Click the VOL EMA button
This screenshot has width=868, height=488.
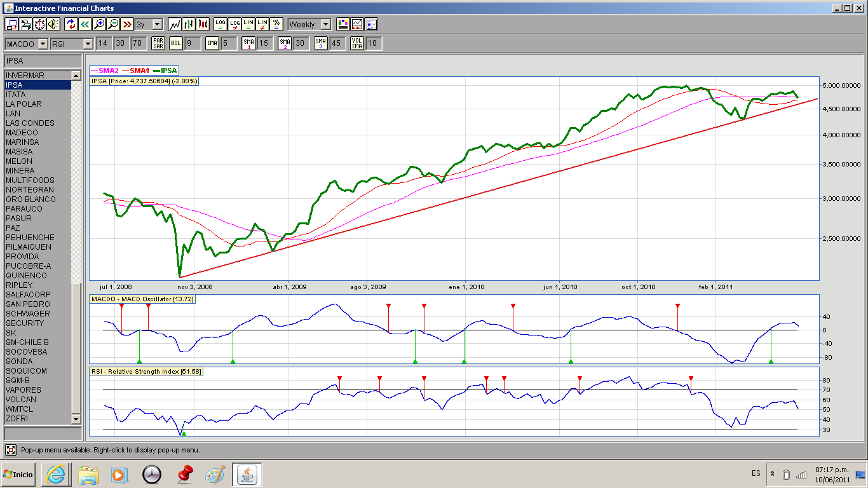pyautogui.click(x=358, y=43)
